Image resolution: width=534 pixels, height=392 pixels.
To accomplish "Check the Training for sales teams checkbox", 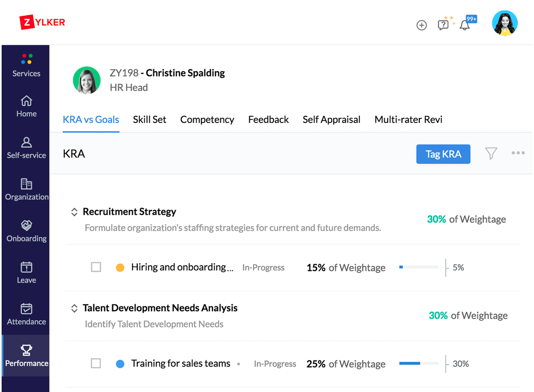I will [x=96, y=363].
